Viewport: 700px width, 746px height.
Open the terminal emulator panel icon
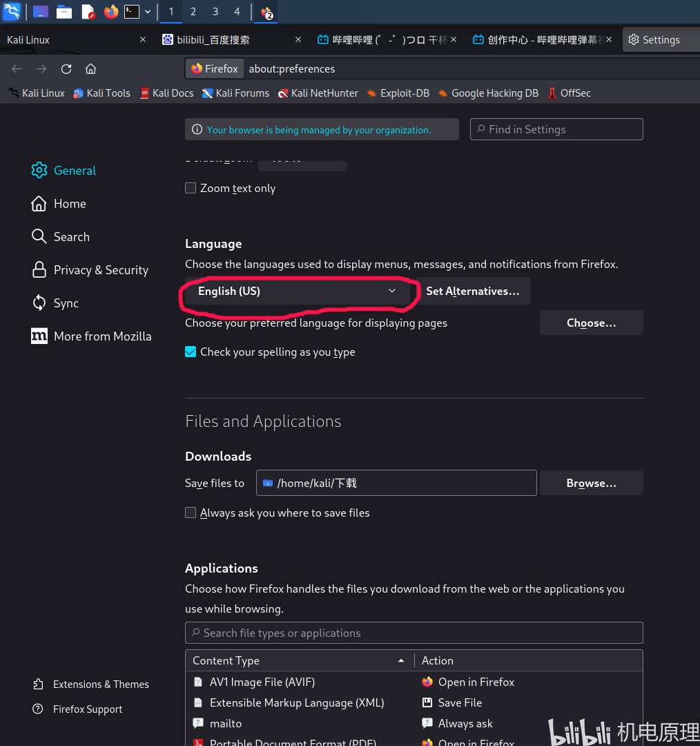pyautogui.click(x=132, y=12)
